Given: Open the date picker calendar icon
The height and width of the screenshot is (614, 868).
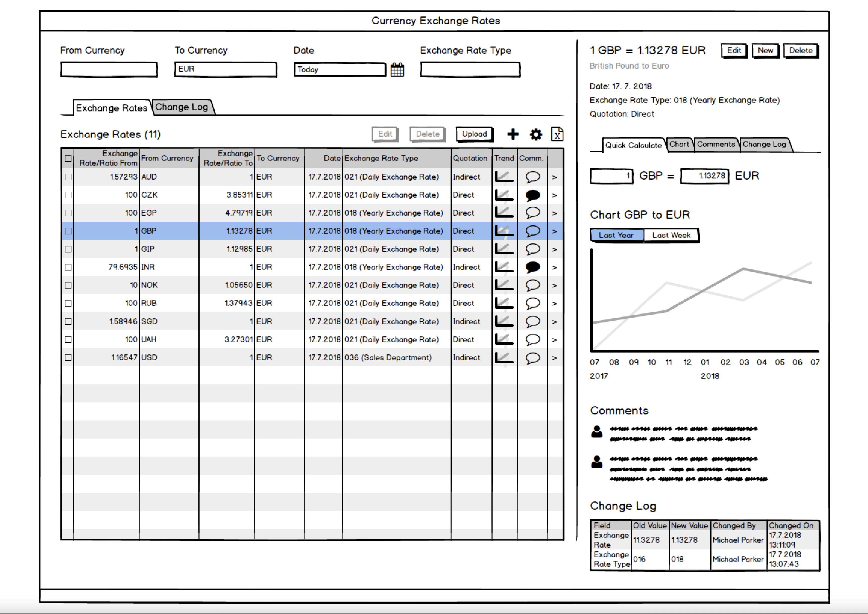Looking at the screenshot, I should 397,70.
